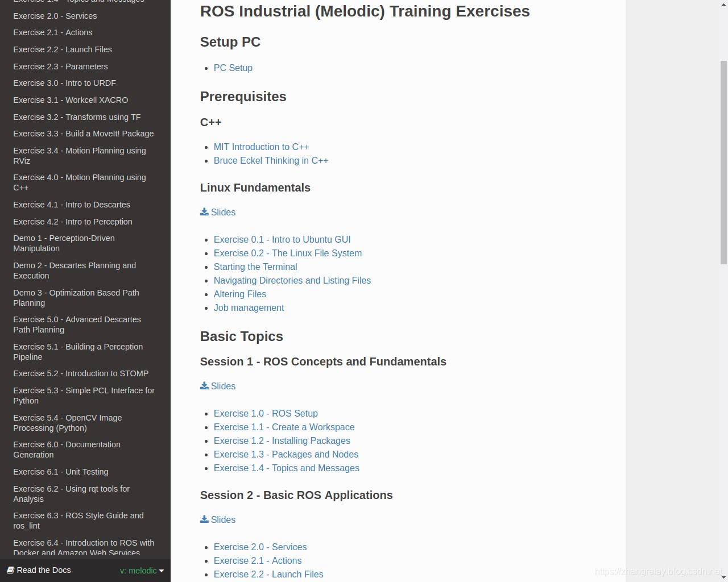Open Exercise 0.1 - Intro to Ubuntu GUI
Screen dimensions: 728x582
[x=282, y=239]
